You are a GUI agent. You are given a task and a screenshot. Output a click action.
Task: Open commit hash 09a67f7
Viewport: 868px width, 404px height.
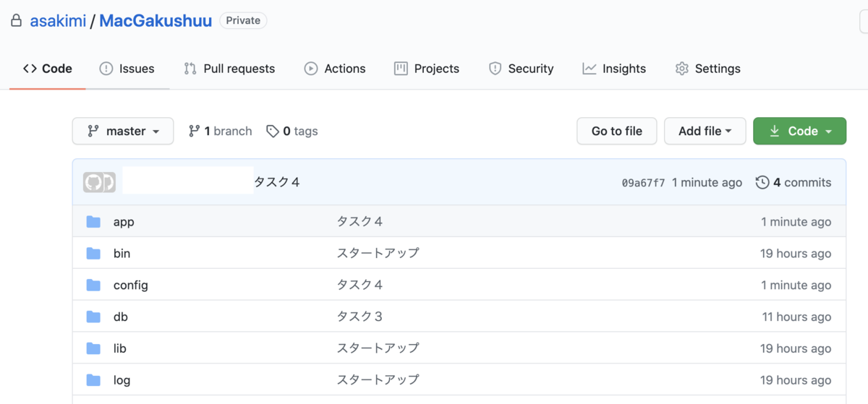[x=643, y=183]
